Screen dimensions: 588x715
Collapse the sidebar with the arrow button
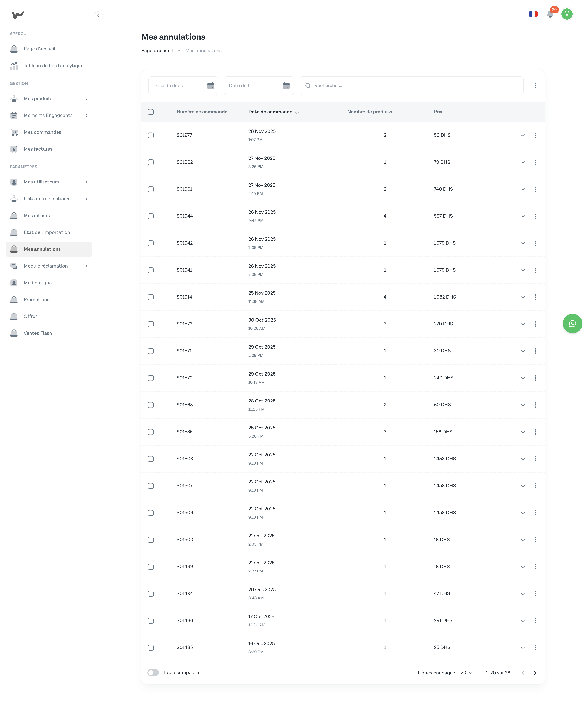[x=98, y=16]
